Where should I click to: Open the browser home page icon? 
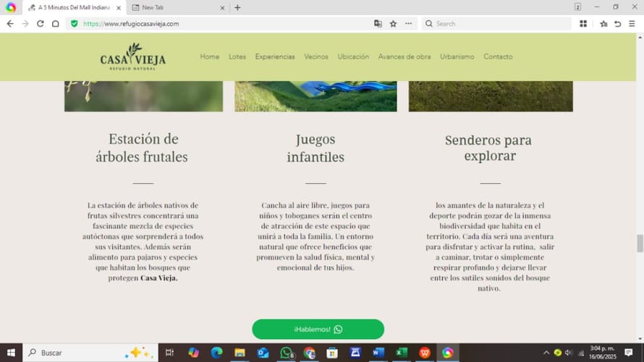(x=56, y=24)
